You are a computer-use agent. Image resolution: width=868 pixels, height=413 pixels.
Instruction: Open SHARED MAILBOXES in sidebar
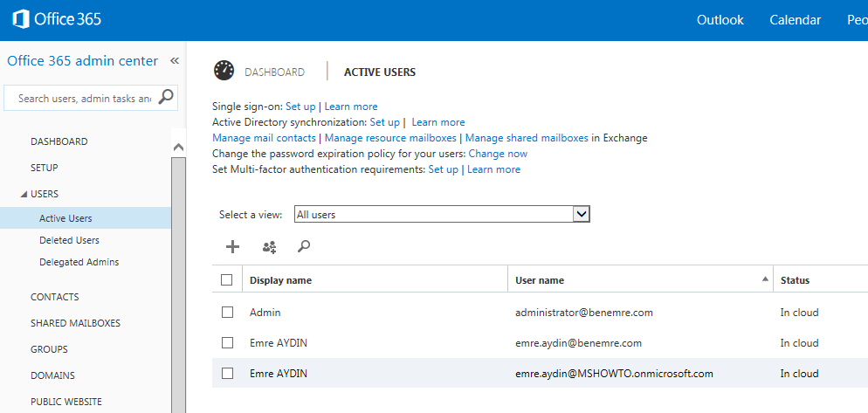[x=75, y=323]
